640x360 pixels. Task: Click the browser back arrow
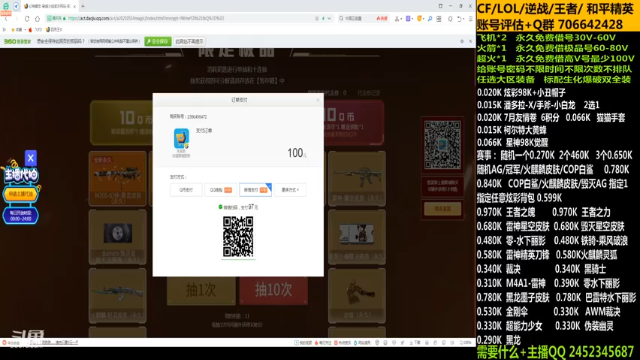point(6,18)
